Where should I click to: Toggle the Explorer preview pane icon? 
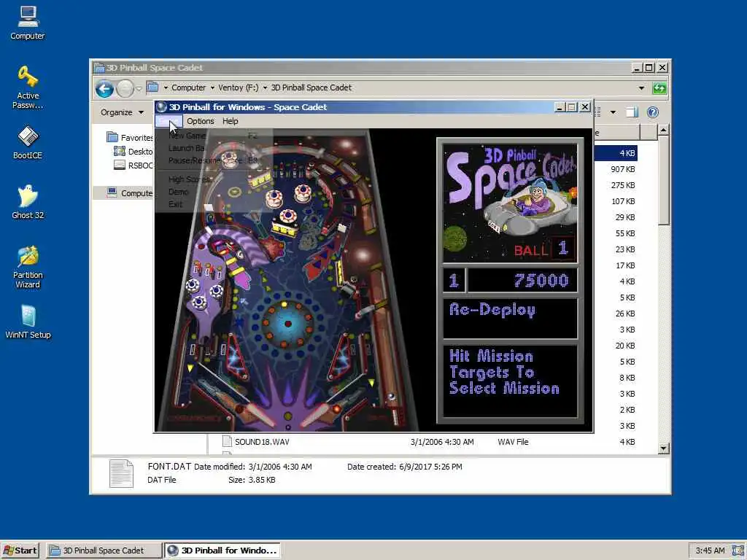point(632,112)
